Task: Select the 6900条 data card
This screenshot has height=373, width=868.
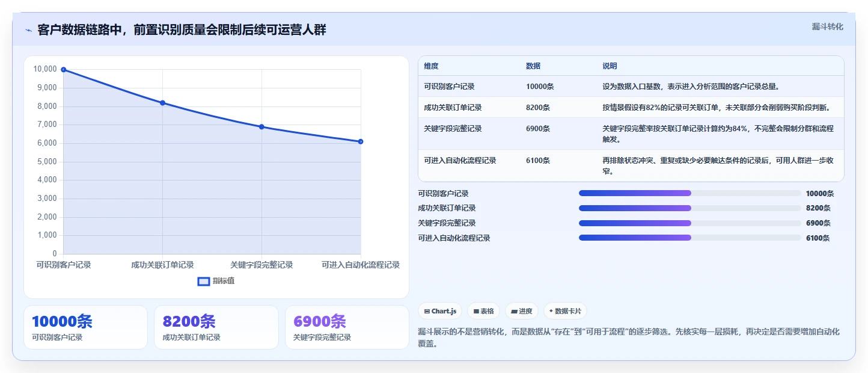Action: (x=347, y=327)
